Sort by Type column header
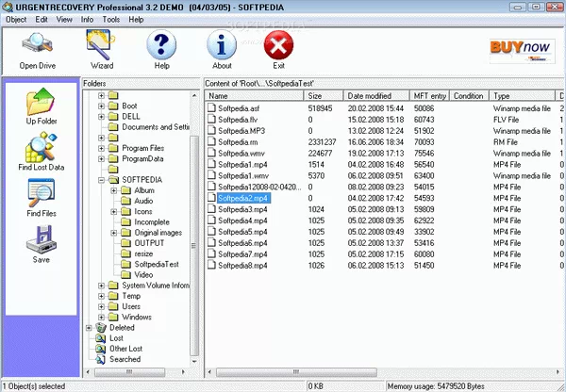 [x=522, y=96]
